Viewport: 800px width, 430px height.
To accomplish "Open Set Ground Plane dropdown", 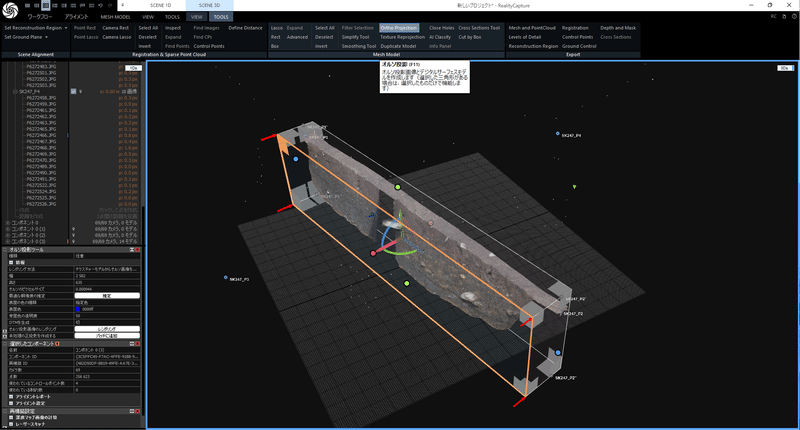I will click(x=26, y=37).
